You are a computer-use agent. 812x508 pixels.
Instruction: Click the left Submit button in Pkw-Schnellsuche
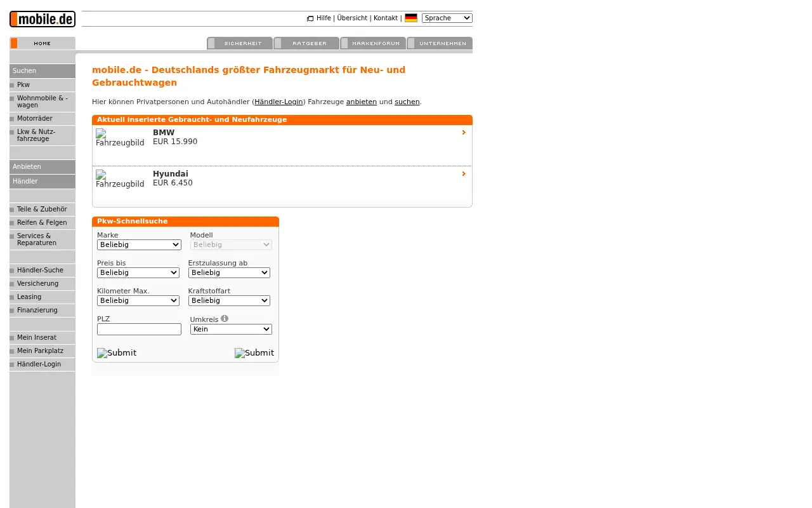117,353
